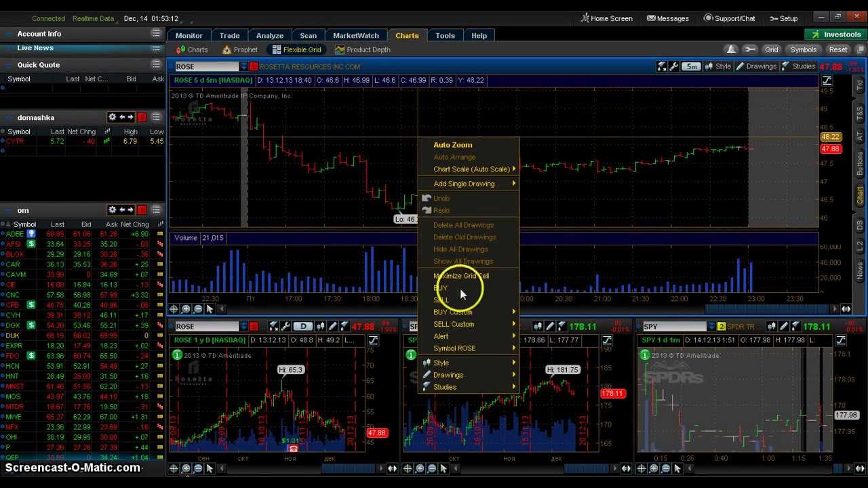Click the SPY symbol field in bottom-right chart
Screen dimensions: 868x488
point(674,327)
